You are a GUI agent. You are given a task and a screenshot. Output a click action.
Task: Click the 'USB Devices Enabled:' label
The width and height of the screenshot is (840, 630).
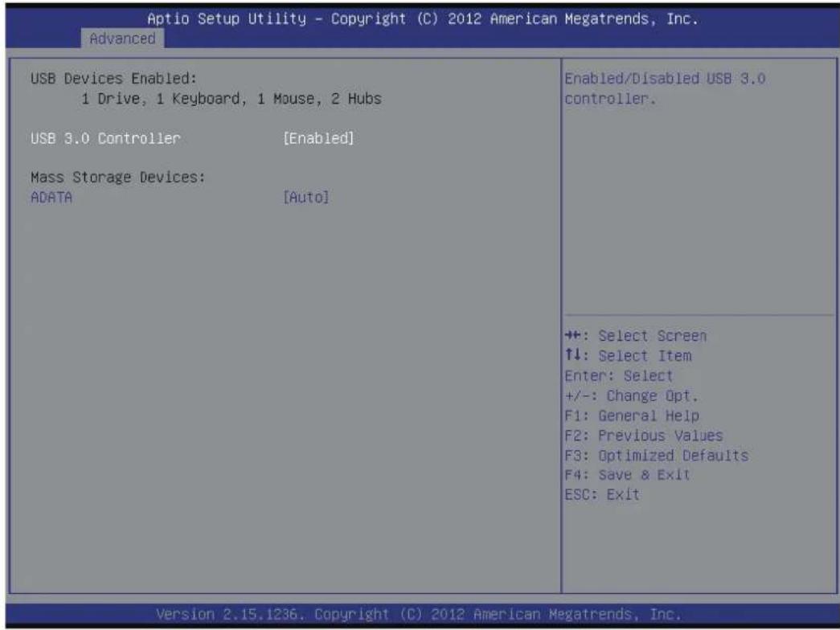click(x=113, y=79)
